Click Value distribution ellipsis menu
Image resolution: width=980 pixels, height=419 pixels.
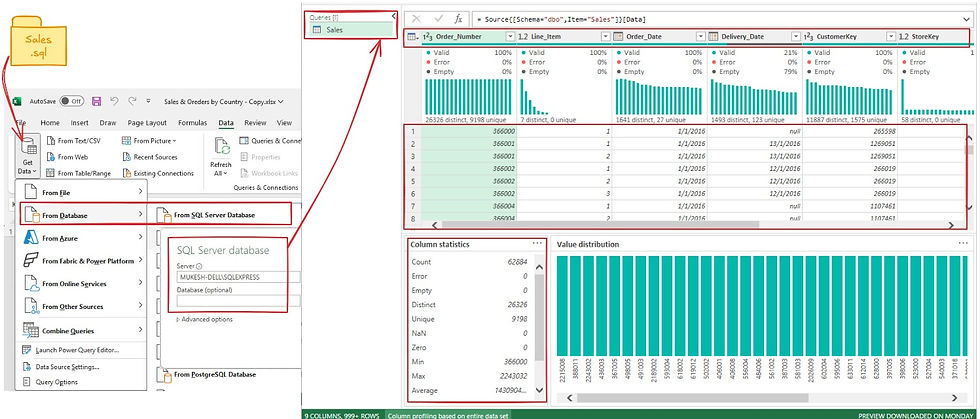[x=963, y=243]
